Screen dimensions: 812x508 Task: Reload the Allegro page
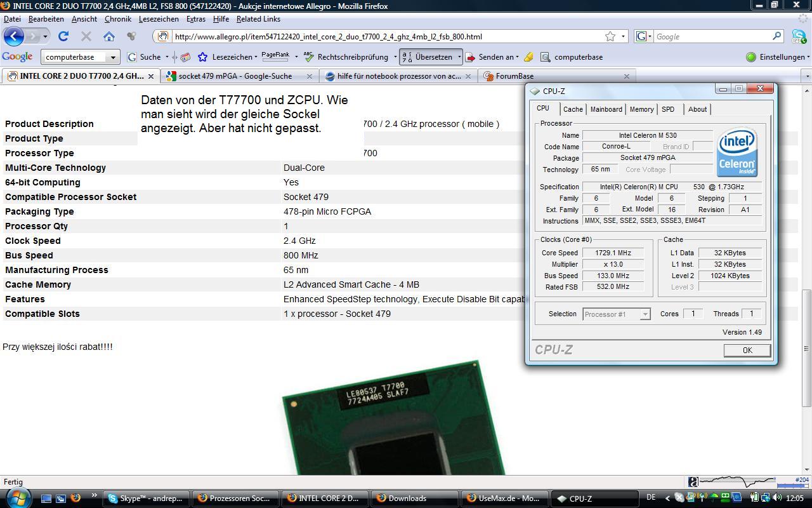(63, 36)
